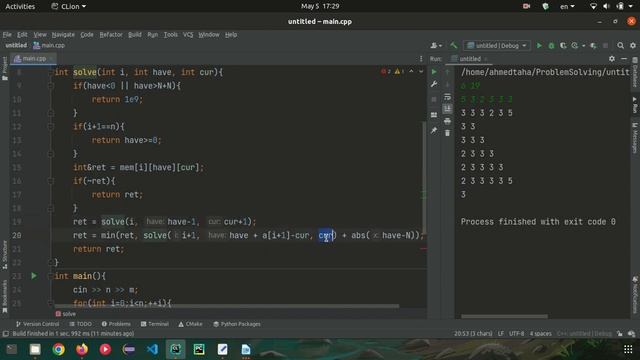This screenshot has width=640, height=360.
Task: Expand the profiler options dropdown arrow
Action: point(584,46)
